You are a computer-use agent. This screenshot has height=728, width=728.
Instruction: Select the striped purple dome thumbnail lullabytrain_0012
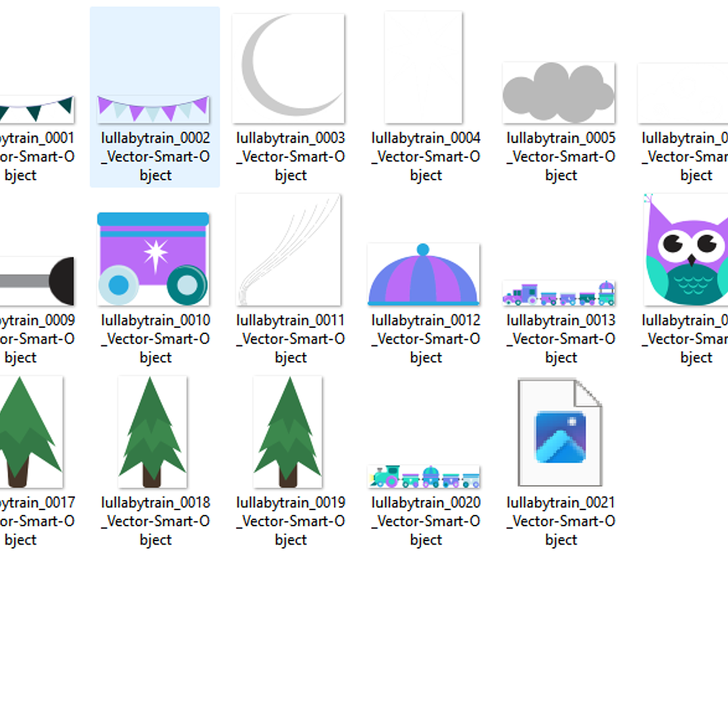coord(423,275)
